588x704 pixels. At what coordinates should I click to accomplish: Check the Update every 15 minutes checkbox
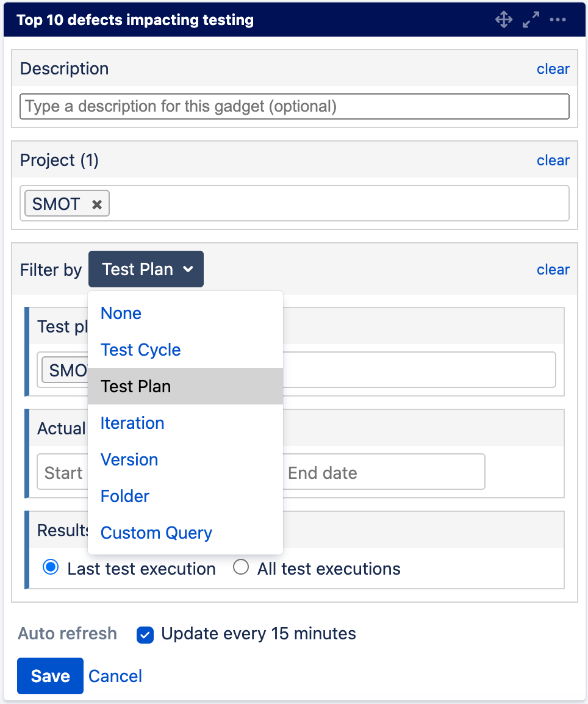point(145,635)
